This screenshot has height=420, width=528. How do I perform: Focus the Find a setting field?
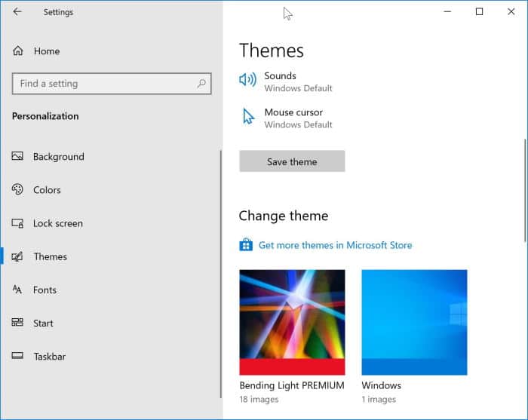point(112,84)
